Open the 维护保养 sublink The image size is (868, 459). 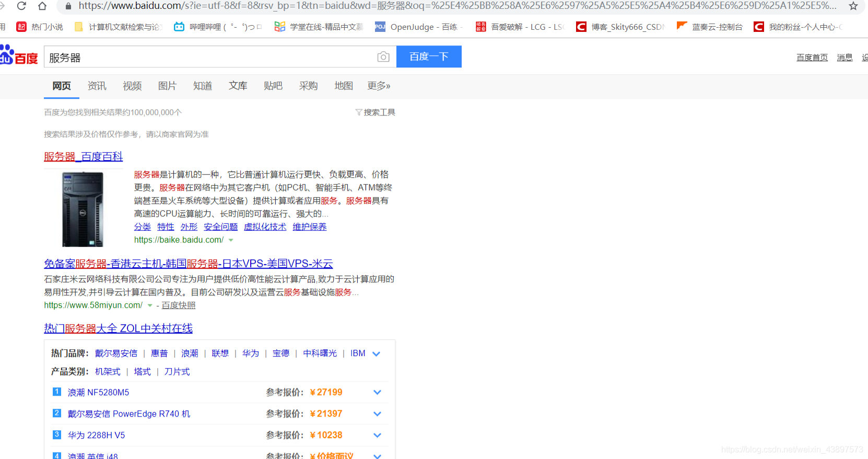click(x=310, y=227)
